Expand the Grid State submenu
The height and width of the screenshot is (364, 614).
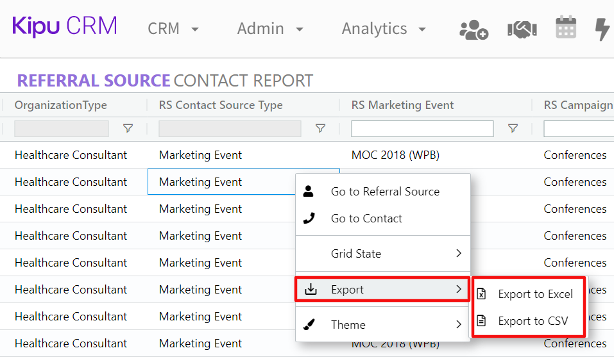click(x=382, y=254)
